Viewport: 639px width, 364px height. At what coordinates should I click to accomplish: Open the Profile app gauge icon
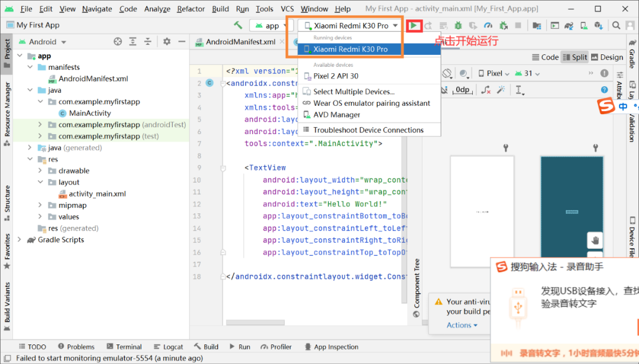(488, 25)
